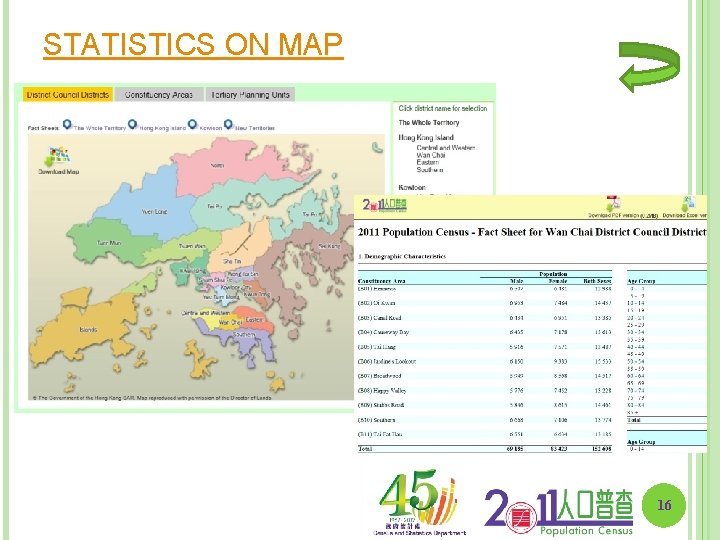
Task: Choose Central and Western district name
Action: tap(445, 148)
